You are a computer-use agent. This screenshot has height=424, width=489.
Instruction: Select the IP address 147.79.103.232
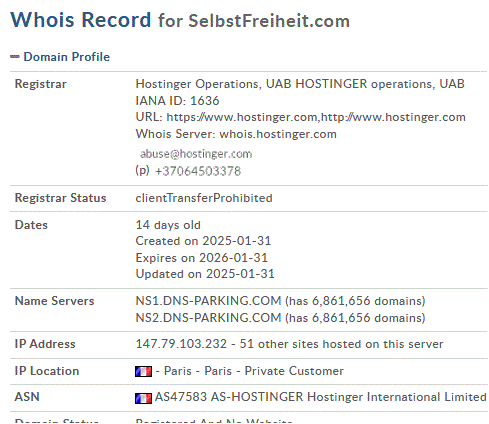[x=181, y=344]
